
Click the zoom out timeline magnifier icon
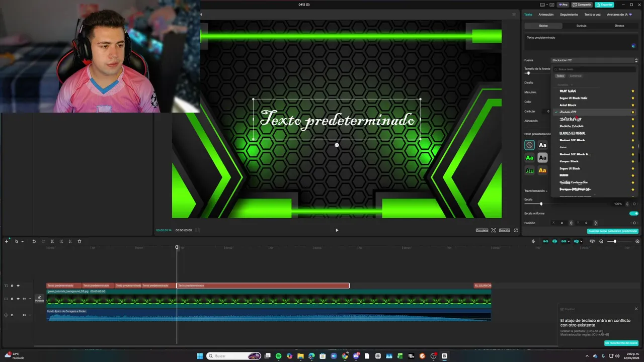point(601,241)
